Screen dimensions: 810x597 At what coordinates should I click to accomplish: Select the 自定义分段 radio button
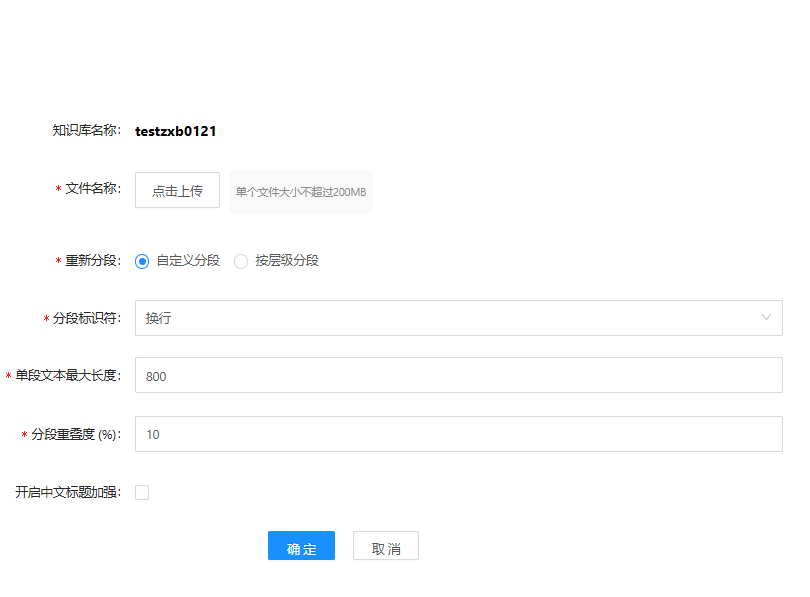click(x=142, y=261)
